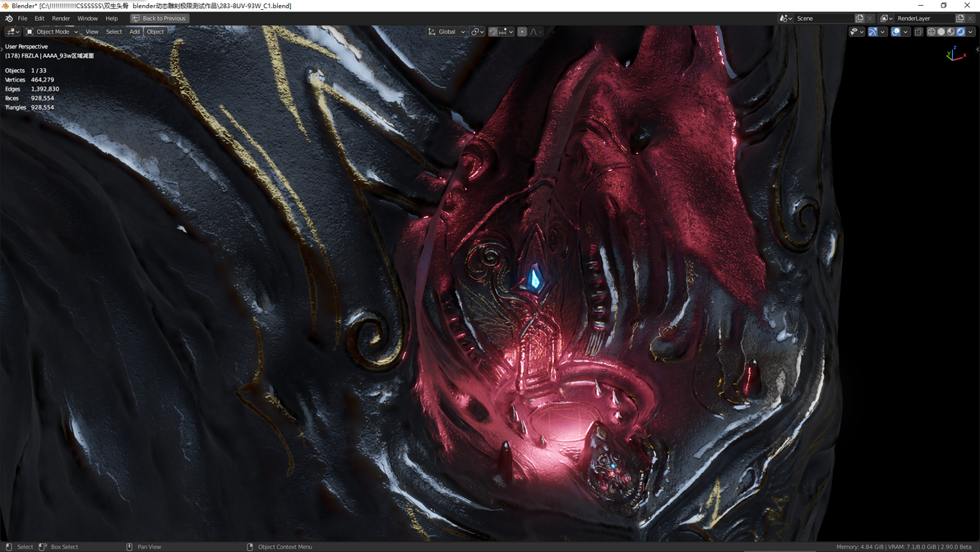Expand the viewport shading options arrow
Viewport: 980px width, 552px height.
click(971, 32)
